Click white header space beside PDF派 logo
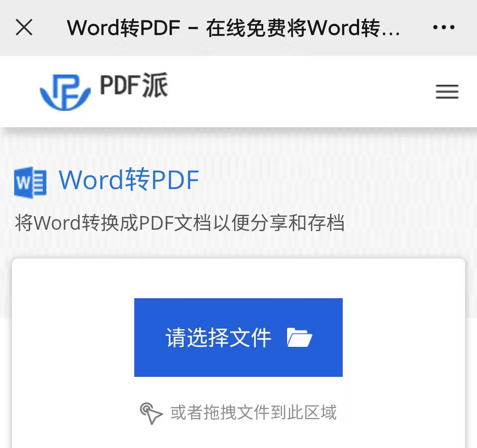477x448 pixels. [x=300, y=91]
